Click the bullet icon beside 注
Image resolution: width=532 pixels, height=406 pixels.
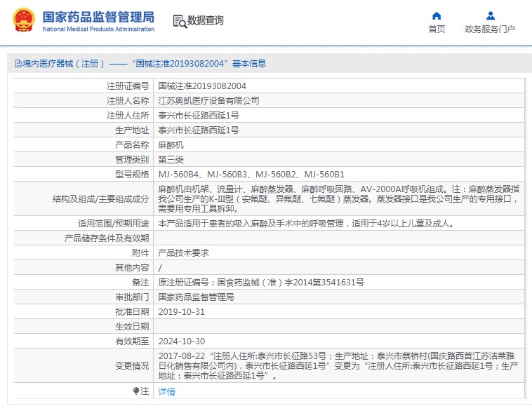pos(136,391)
